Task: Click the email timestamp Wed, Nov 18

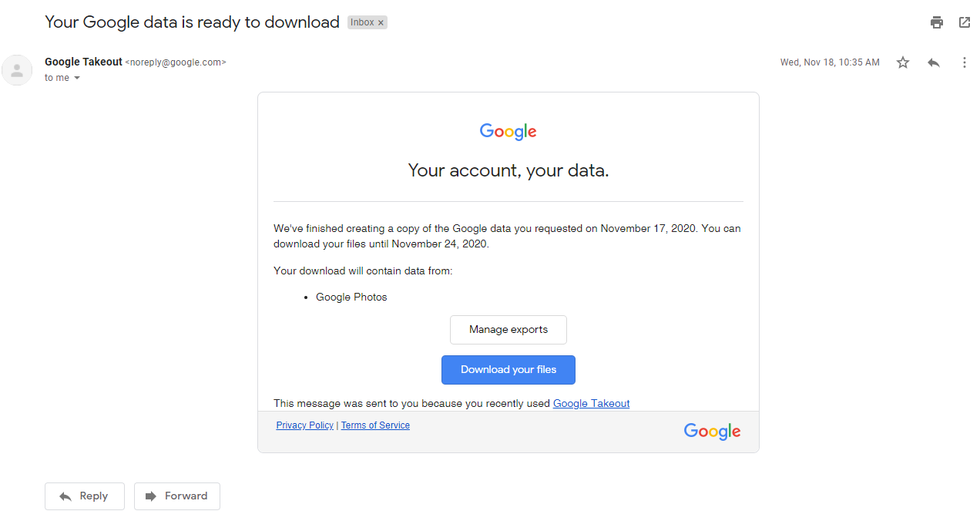Action: coord(830,62)
